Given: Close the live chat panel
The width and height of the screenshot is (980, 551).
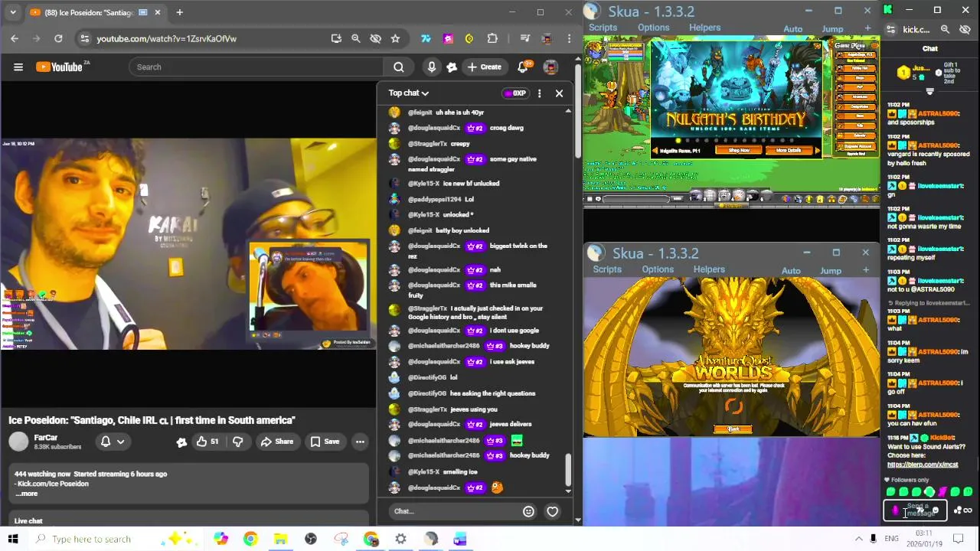Looking at the screenshot, I should (x=559, y=93).
